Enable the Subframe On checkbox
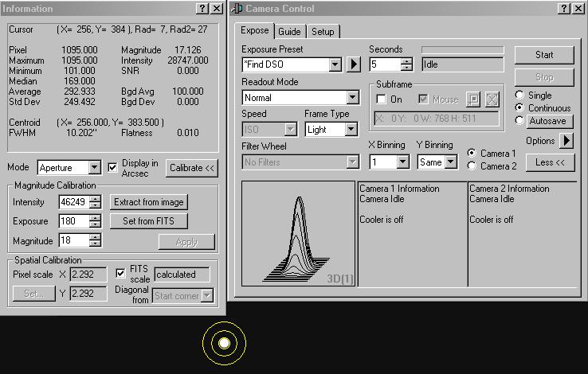Viewport: 588px width, 374px height. coord(381,99)
